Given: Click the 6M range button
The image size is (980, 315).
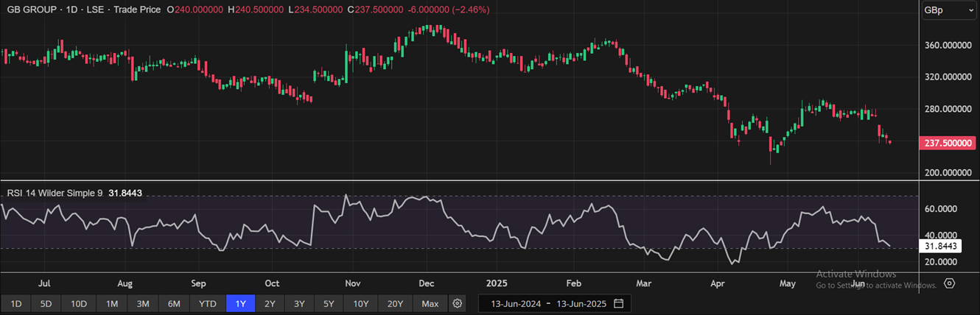Looking at the screenshot, I should [x=175, y=303].
